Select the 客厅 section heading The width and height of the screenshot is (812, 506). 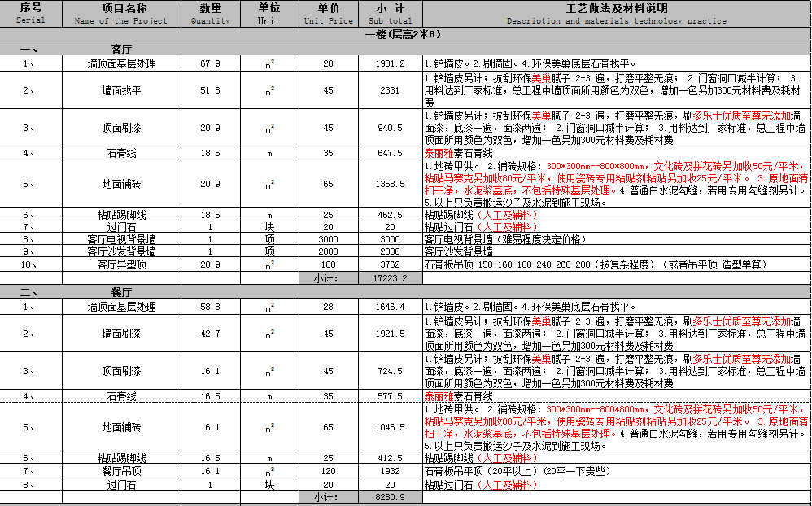(x=121, y=49)
